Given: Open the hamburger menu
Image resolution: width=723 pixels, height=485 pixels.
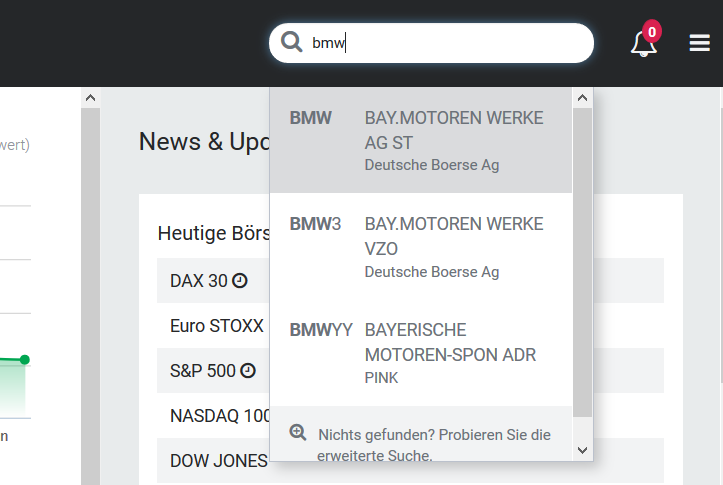Looking at the screenshot, I should [x=699, y=43].
